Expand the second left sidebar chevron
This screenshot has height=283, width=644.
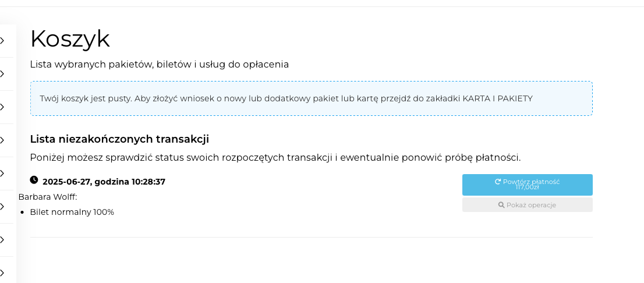point(2,74)
